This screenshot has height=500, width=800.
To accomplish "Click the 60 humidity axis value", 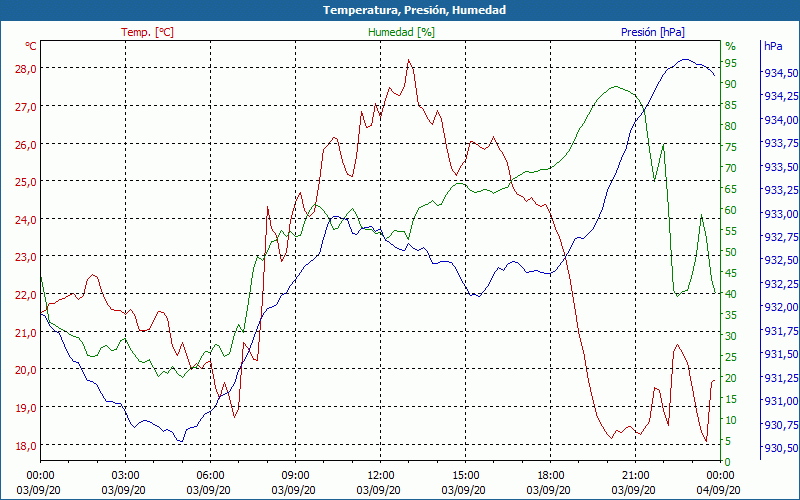I will 731,210.
